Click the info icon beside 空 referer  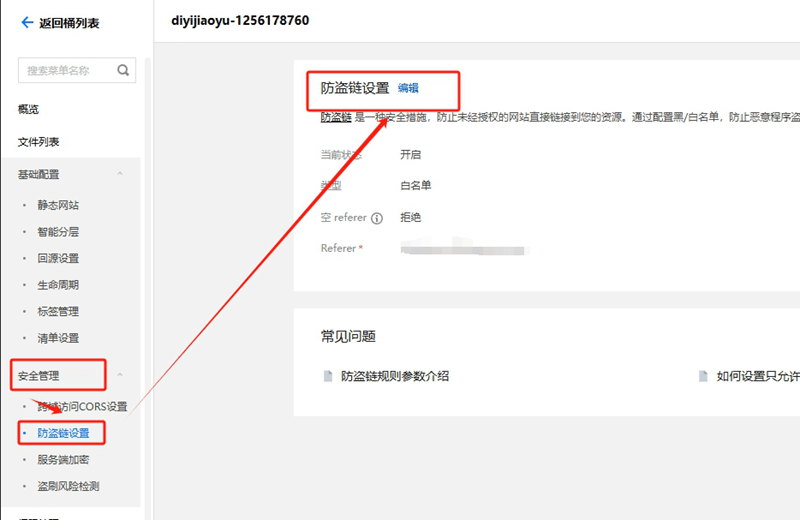(377, 218)
